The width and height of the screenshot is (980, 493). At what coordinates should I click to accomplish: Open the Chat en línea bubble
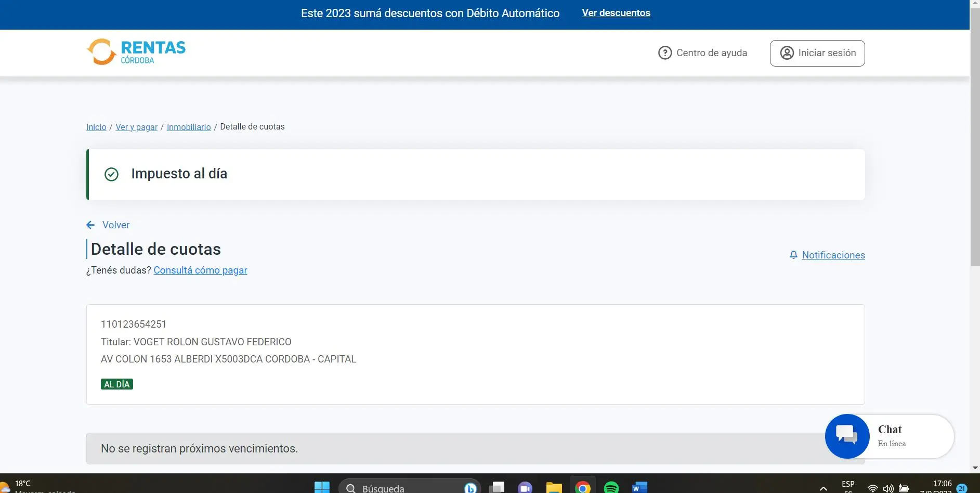[x=890, y=436]
